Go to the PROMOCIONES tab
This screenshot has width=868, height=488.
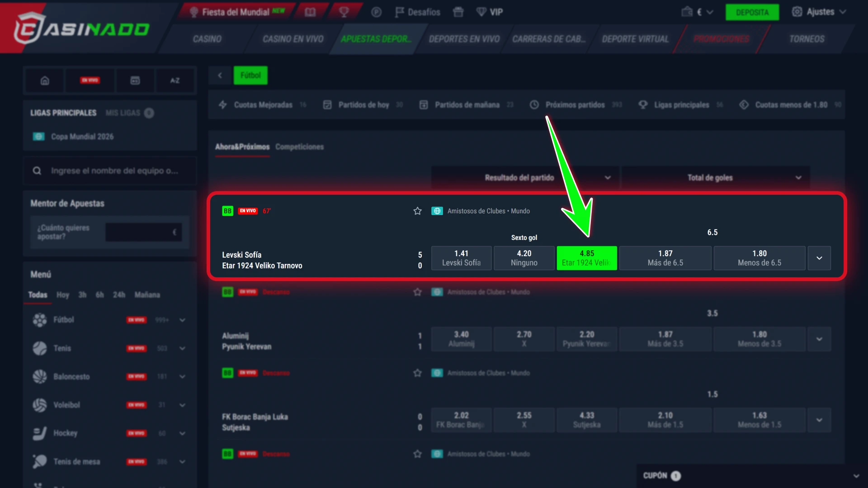(721, 39)
